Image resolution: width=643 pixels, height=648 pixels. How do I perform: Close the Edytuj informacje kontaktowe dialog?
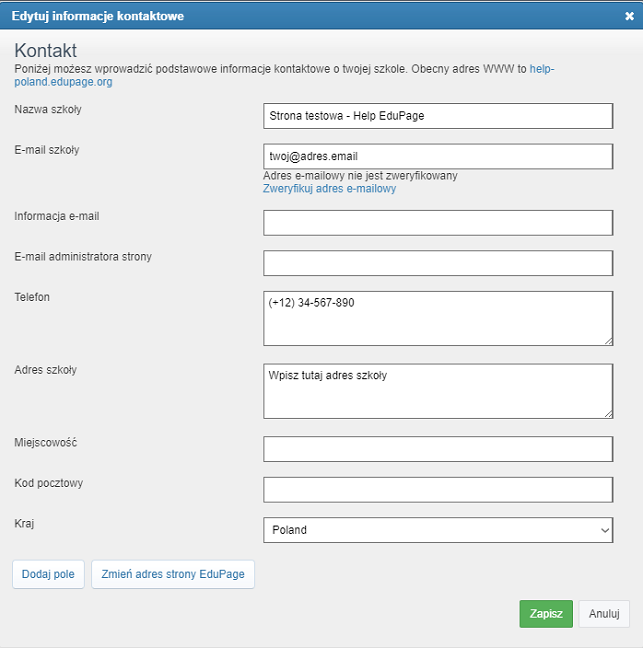tap(629, 16)
